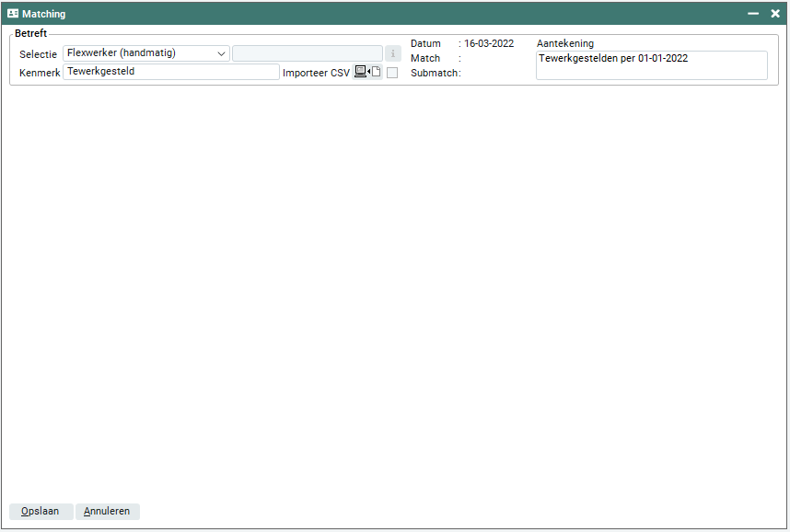Image resolution: width=790 pixels, height=532 pixels.
Task: Click the Matching window icon in title bar
Action: (x=13, y=14)
